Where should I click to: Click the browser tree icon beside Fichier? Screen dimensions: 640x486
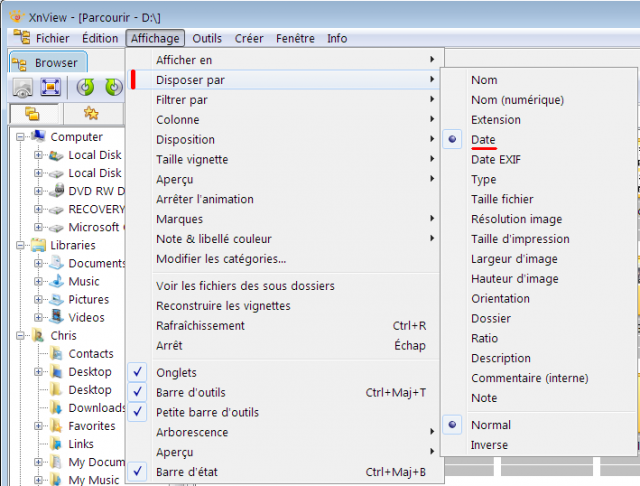(22, 38)
